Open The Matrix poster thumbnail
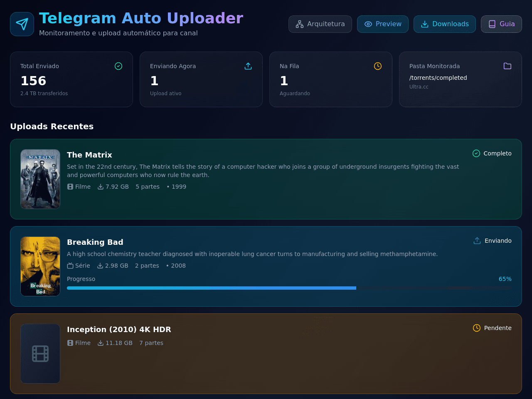The height and width of the screenshot is (399, 532). click(40, 179)
